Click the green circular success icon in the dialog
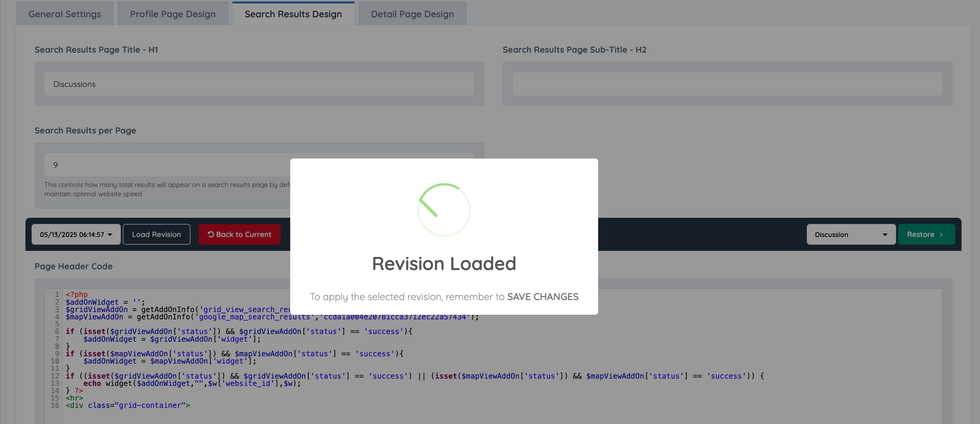Screen dimensions: 980x424 point(444,210)
